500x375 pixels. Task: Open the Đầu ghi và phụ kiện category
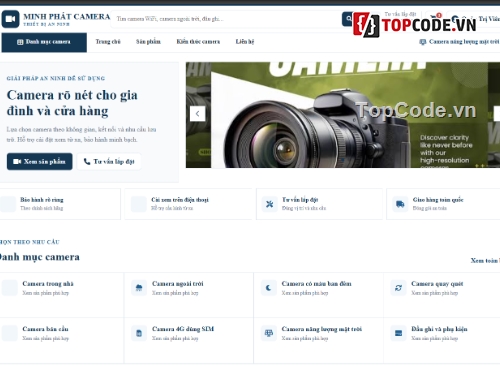[x=442, y=340]
